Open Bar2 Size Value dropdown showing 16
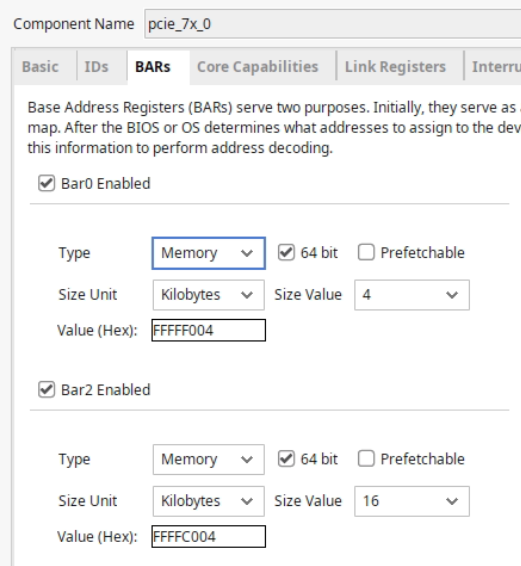Viewport: 521px width, 566px height. point(412,501)
